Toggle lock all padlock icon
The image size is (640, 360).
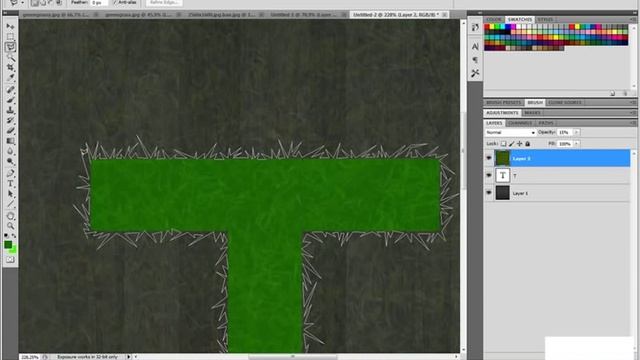(527, 144)
